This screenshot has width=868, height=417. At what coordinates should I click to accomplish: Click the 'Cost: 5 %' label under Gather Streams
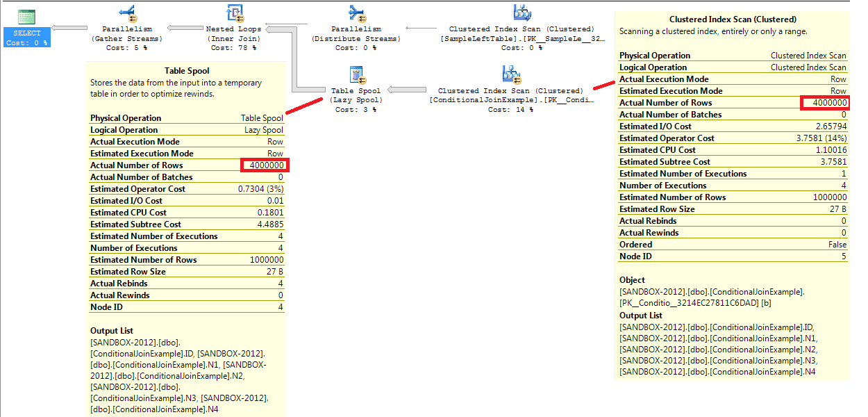click(126, 48)
